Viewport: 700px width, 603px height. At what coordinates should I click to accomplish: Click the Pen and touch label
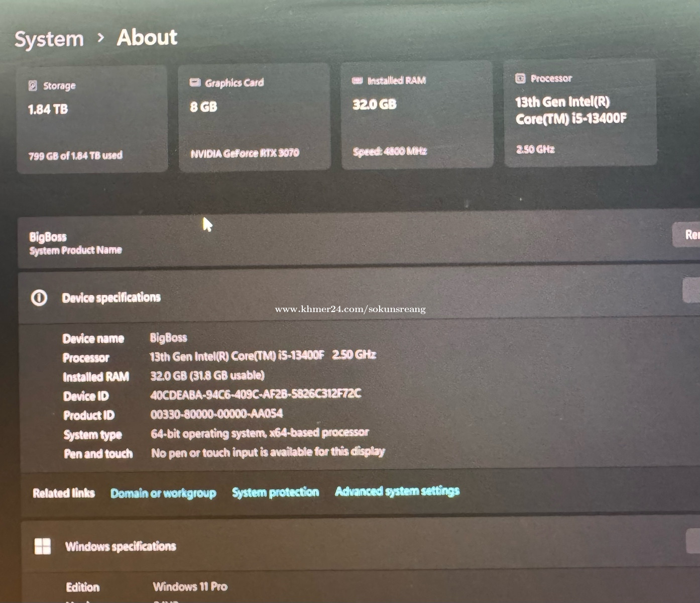coord(98,454)
